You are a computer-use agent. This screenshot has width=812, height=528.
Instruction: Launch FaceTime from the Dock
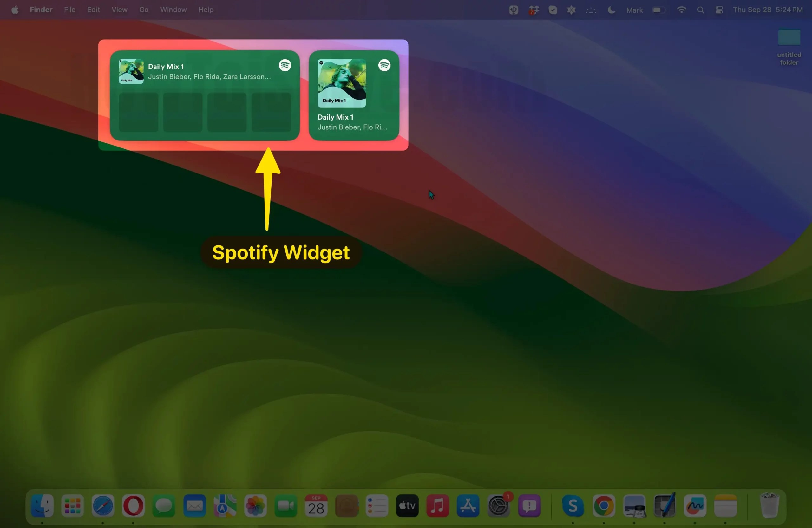pos(285,506)
